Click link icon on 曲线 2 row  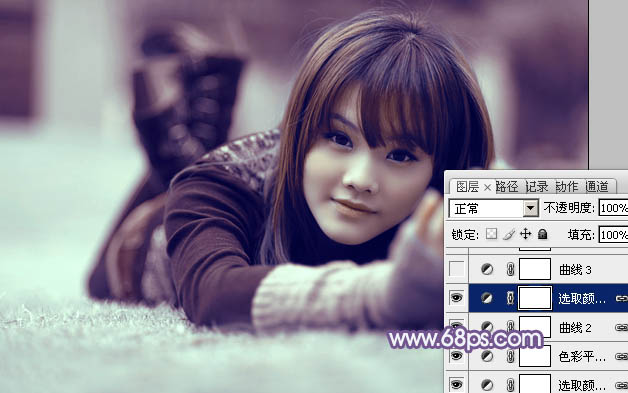[x=622, y=327]
